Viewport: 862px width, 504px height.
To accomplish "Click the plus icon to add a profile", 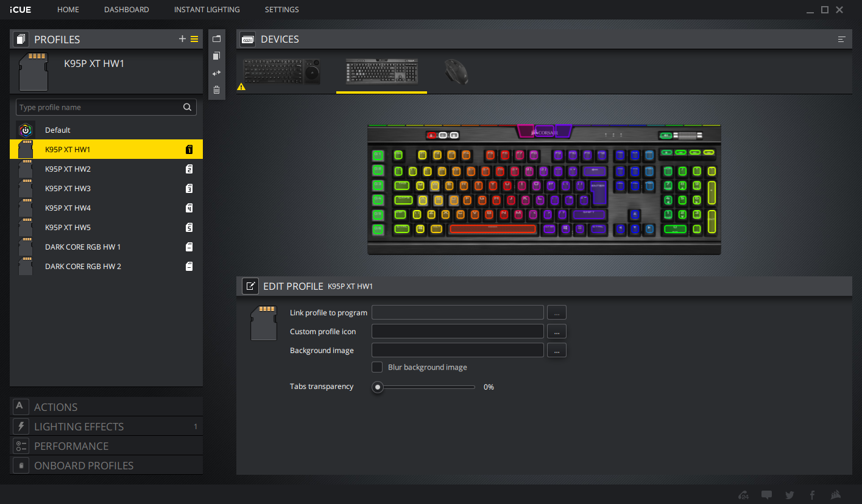I will coord(182,39).
